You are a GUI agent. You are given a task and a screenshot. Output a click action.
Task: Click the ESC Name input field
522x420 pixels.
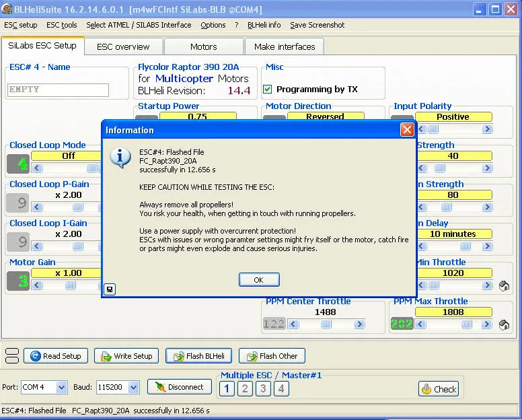[x=58, y=90]
